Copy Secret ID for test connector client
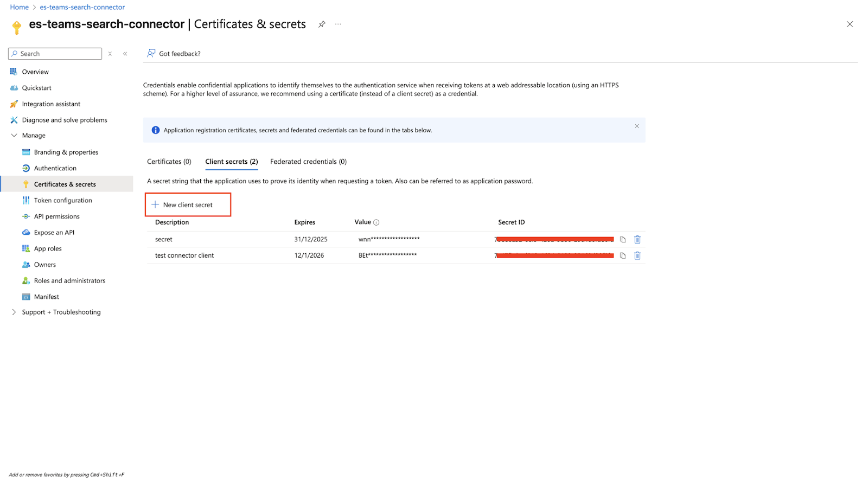This screenshot has width=868, height=480. [x=623, y=255]
